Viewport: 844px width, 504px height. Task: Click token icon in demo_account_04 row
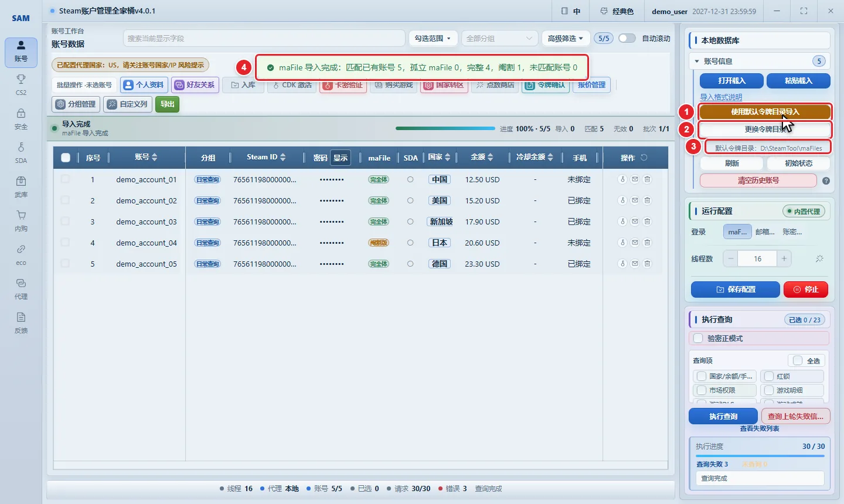click(622, 243)
